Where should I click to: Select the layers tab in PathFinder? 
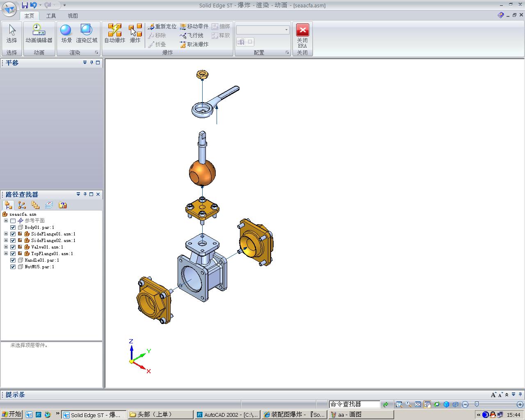coord(49,205)
